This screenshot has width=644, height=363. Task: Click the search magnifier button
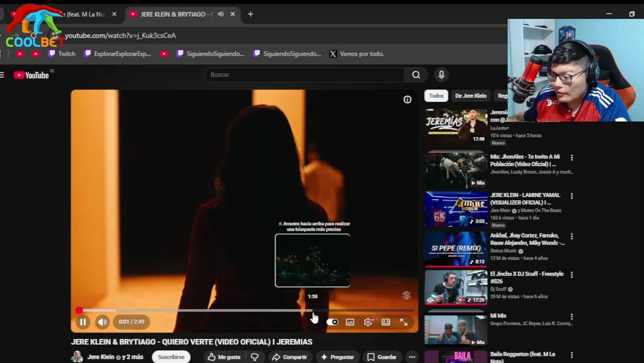(416, 75)
